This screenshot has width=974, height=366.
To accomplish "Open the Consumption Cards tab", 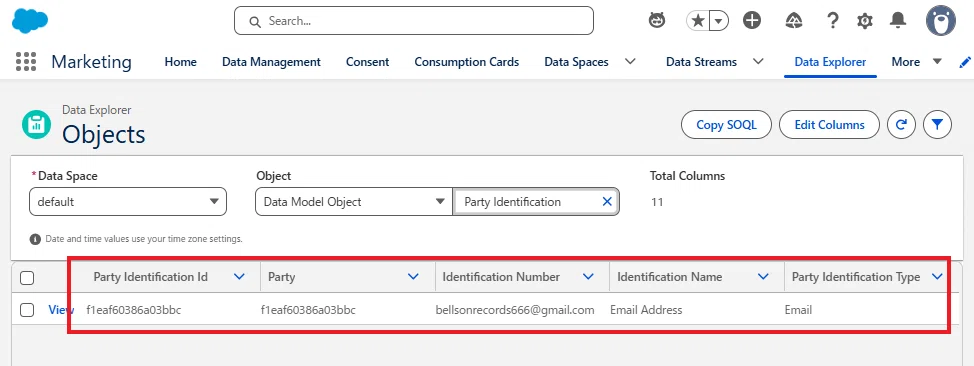I will (467, 62).
